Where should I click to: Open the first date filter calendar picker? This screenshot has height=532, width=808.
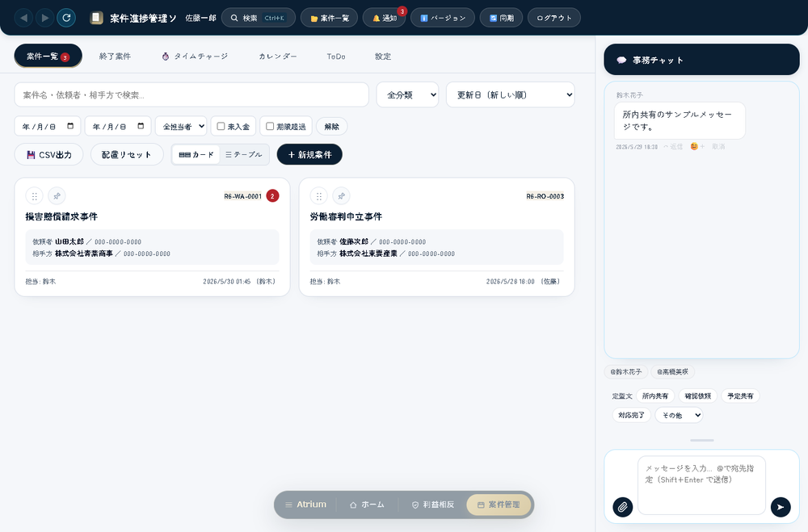click(x=70, y=126)
